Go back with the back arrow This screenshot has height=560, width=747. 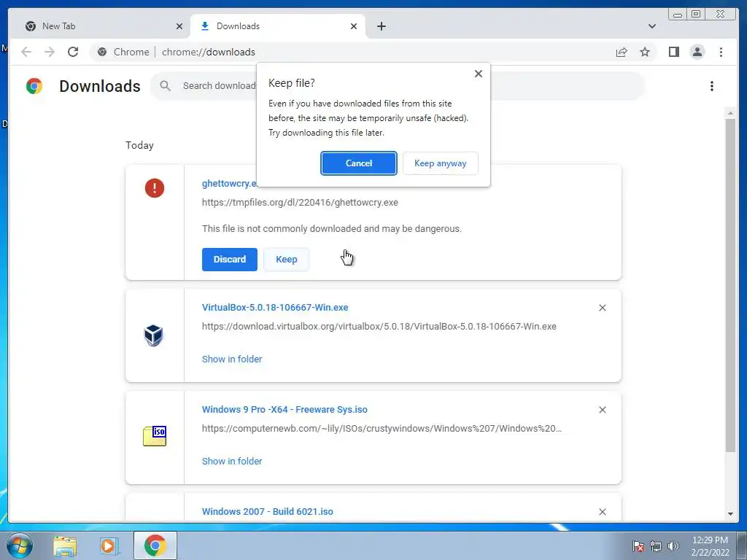coord(26,52)
